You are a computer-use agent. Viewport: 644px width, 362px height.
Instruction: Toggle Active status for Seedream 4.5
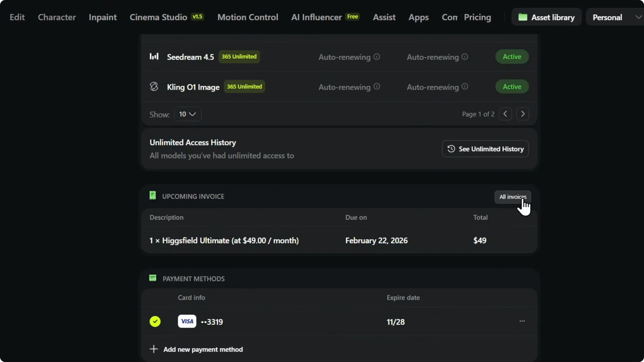pyautogui.click(x=512, y=56)
